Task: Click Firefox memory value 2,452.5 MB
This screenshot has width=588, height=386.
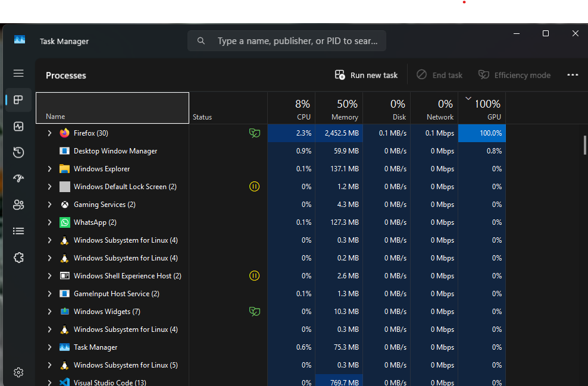Action: [x=339, y=133]
